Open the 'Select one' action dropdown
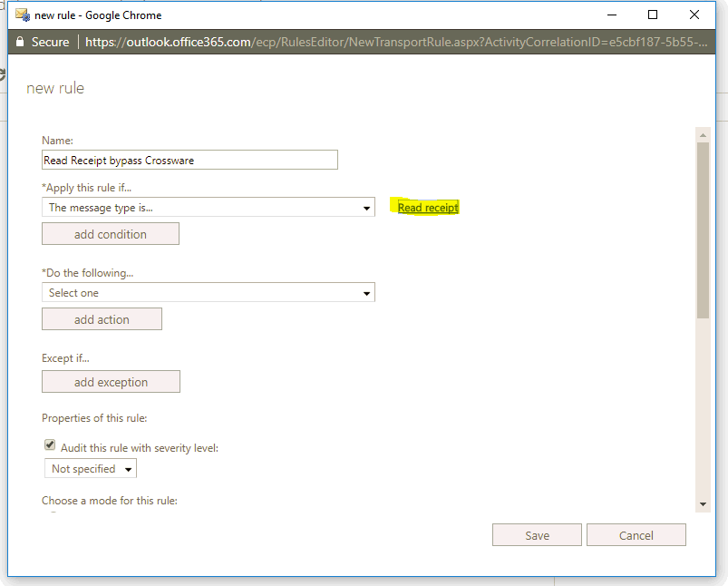The width and height of the screenshot is (728, 586). coord(209,293)
